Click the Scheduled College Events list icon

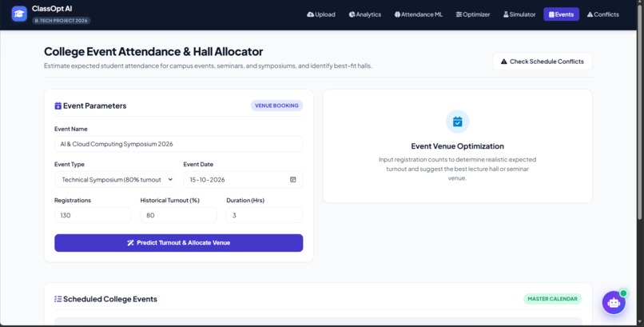click(58, 299)
